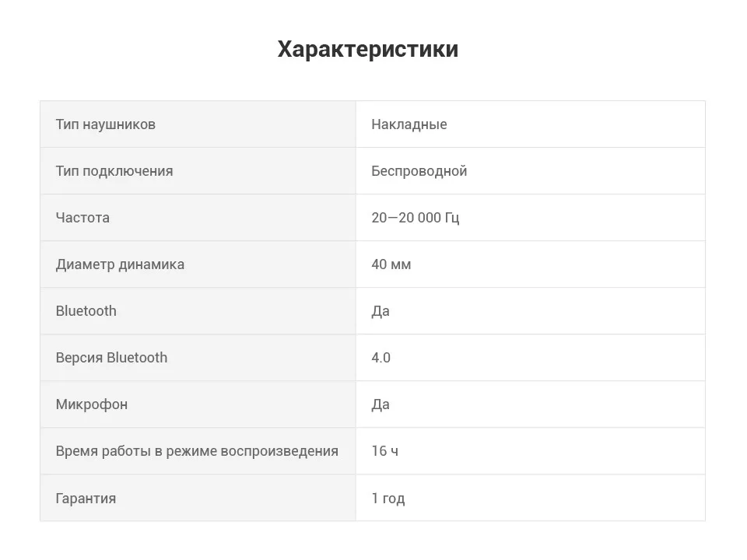Click the Тип подключения label
Viewport: 747px width, 560px height.
(x=114, y=171)
